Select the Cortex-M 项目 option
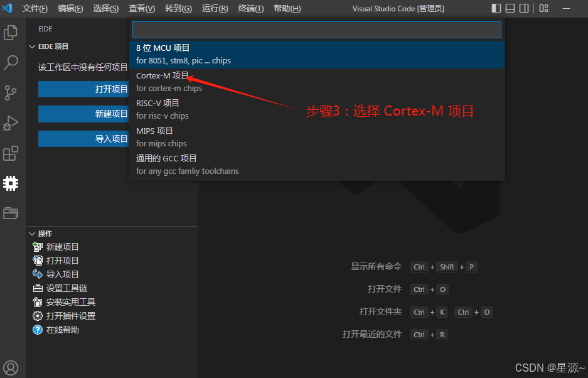The height and width of the screenshot is (378, 588). coord(316,82)
